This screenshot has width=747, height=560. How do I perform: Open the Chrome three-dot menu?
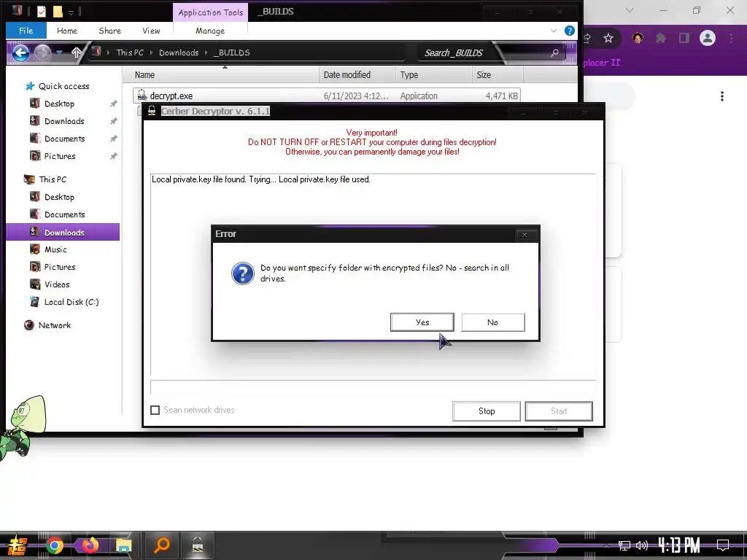[x=731, y=38]
